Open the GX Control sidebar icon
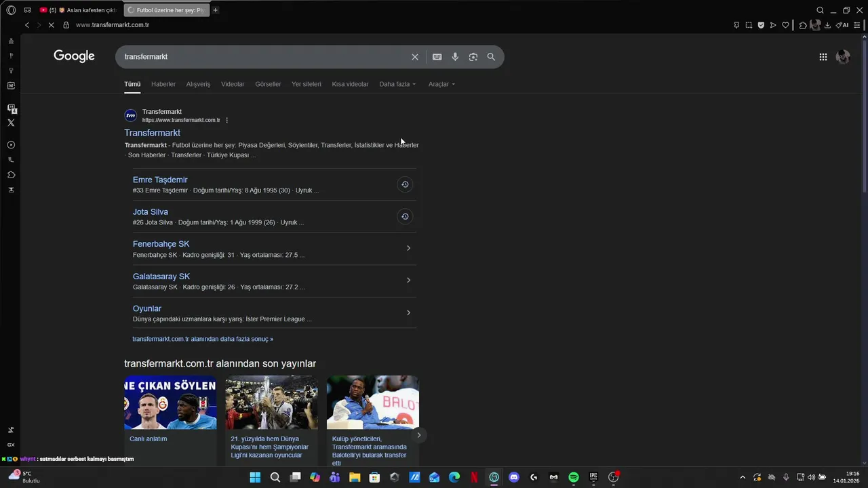 pos(11,445)
